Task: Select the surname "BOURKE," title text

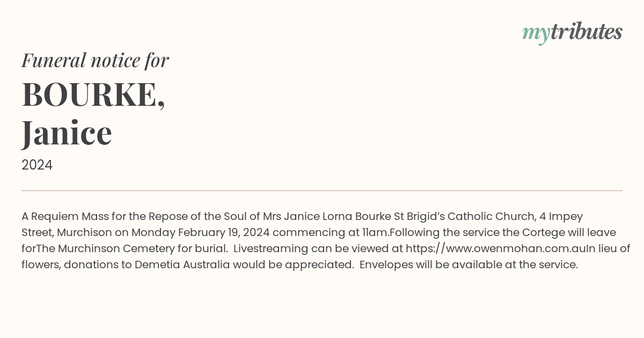Action: 93,95
